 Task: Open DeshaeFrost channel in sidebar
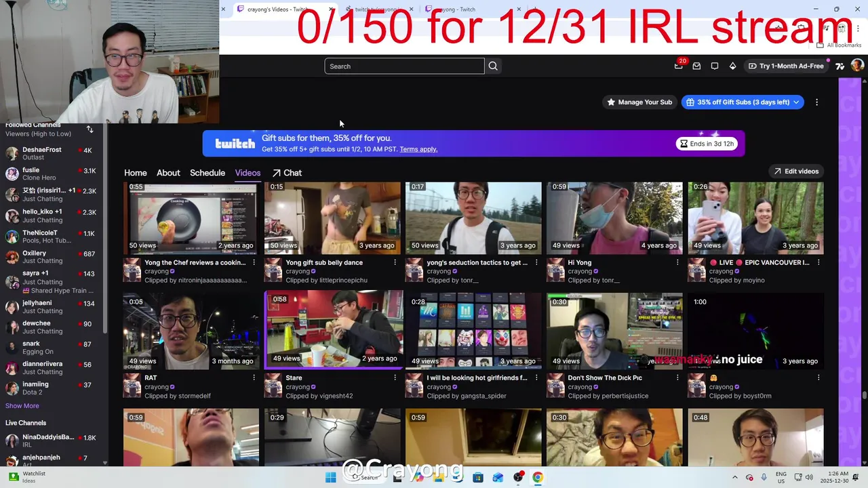click(x=53, y=153)
